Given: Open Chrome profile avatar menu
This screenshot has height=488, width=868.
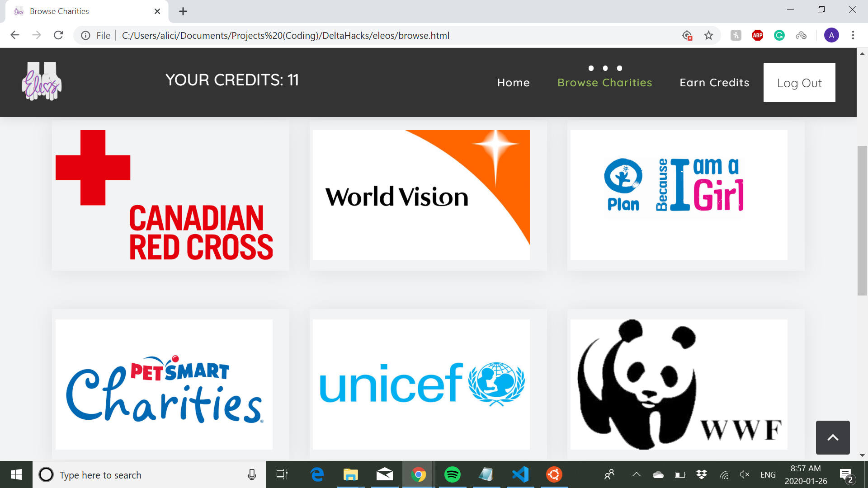Looking at the screenshot, I should coord(831,35).
